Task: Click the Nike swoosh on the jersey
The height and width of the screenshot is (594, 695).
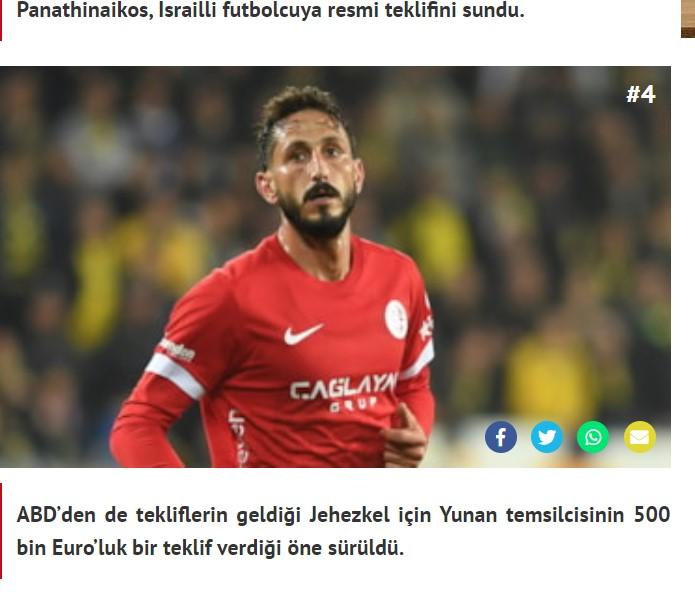Action: pos(303,334)
